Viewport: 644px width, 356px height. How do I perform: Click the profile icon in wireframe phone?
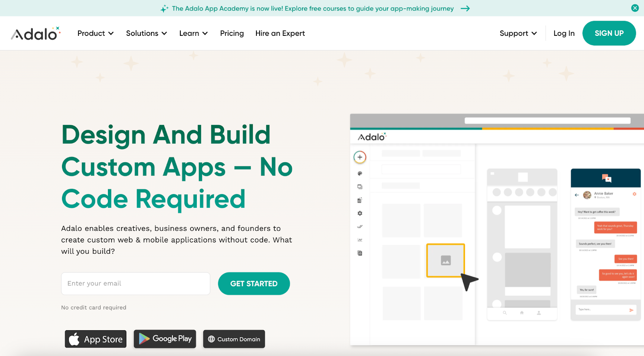pyautogui.click(x=539, y=313)
